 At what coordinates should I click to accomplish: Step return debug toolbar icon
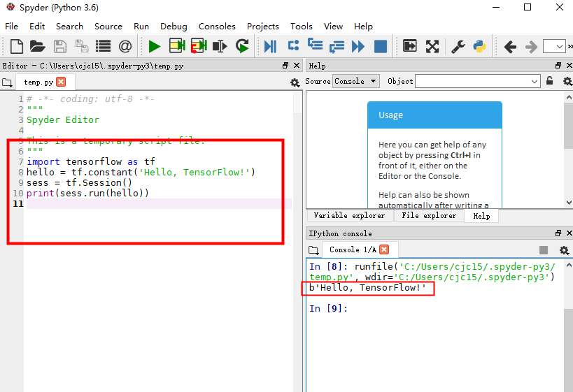(x=337, y=47)
